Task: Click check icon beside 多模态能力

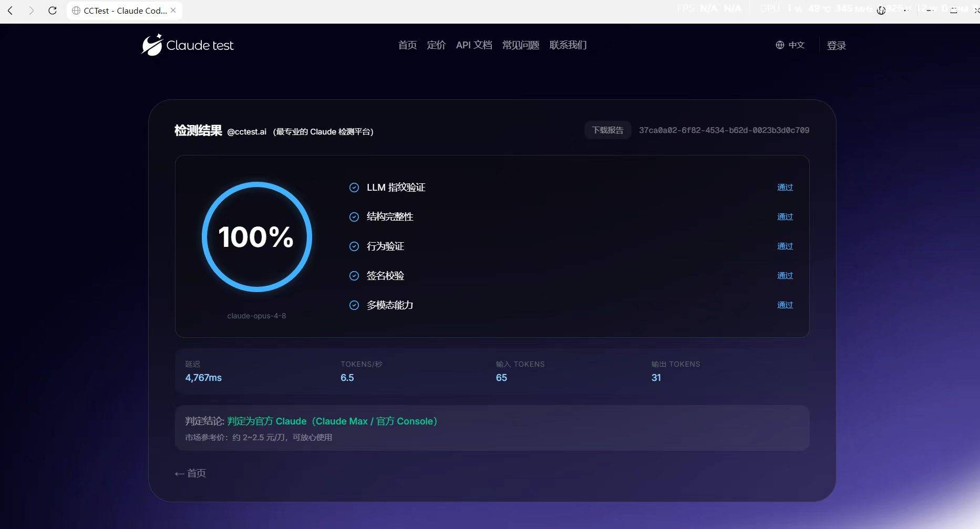Action: (x=354, y=305)
